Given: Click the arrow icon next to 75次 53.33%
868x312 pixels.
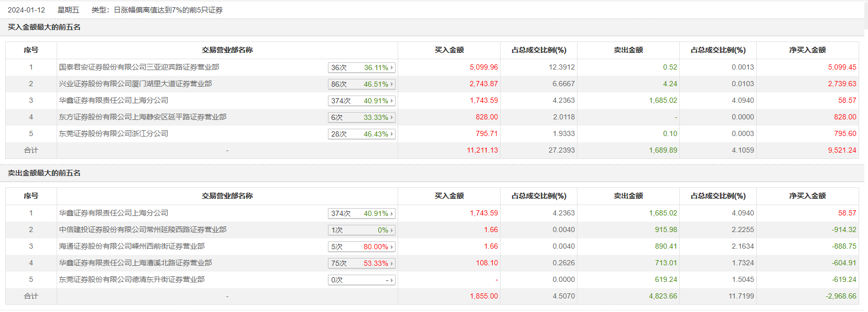Looking at the screenshot, I should click(x=392, y=263).
